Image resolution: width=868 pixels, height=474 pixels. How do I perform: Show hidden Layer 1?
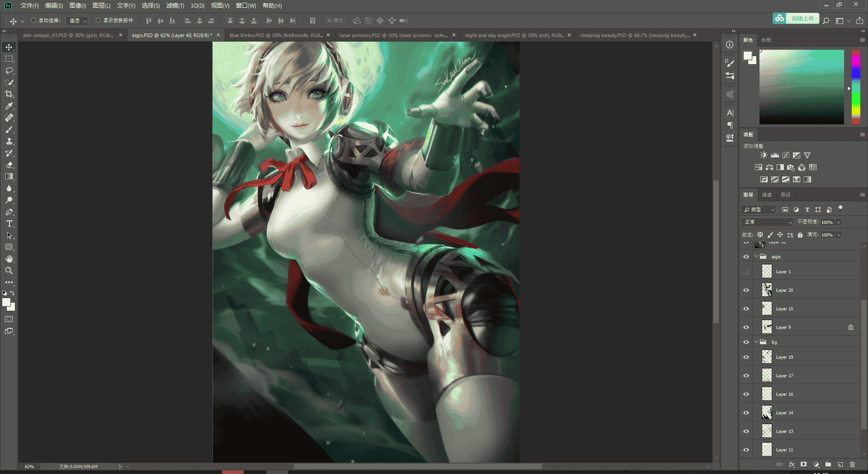point(746,271)
